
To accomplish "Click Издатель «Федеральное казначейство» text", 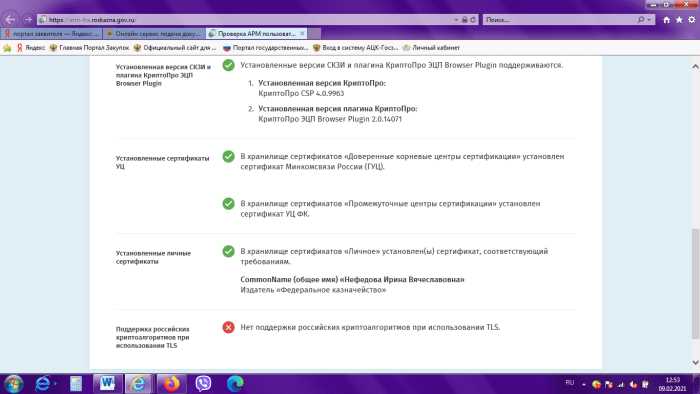I will click(x=313, y=290).
